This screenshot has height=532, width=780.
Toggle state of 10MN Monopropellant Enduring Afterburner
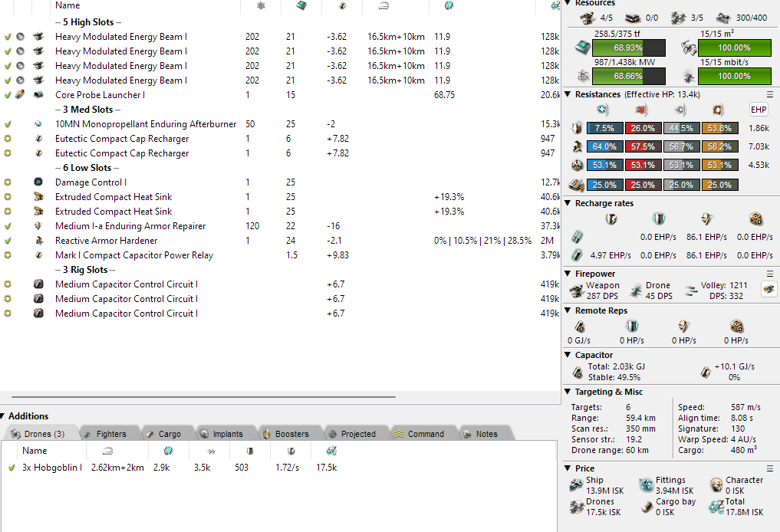[8, 124]
